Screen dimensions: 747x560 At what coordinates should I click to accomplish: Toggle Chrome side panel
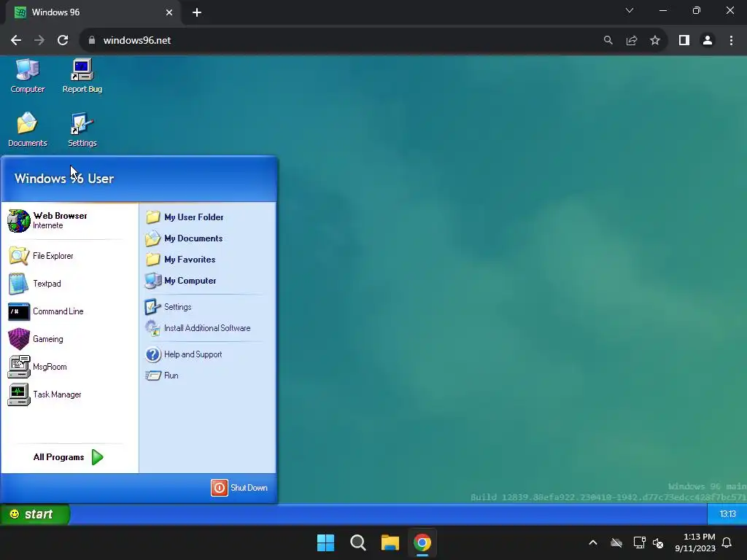pyautogui.click(x=684, y=41)
